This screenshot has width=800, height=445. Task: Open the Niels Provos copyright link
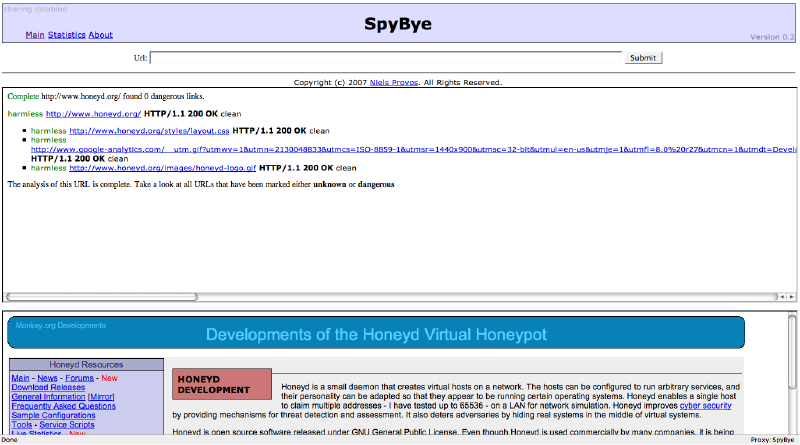(x=392, y=83)
